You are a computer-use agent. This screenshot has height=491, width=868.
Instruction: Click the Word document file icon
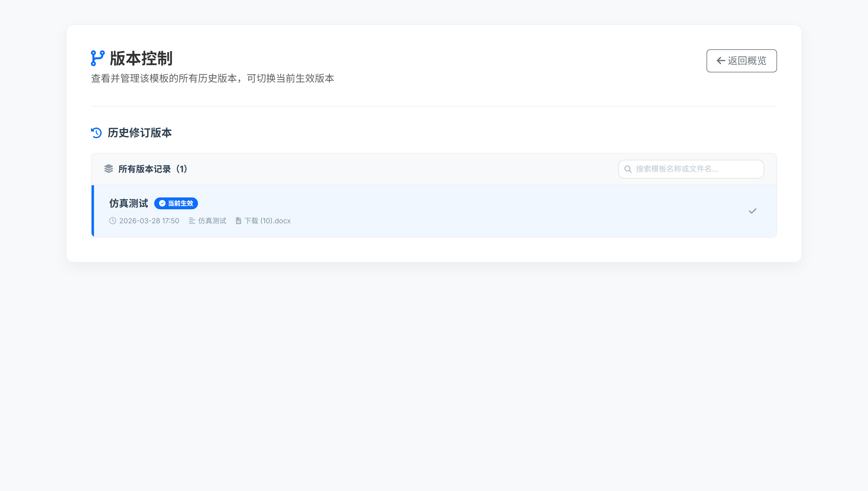click(238, 221)
